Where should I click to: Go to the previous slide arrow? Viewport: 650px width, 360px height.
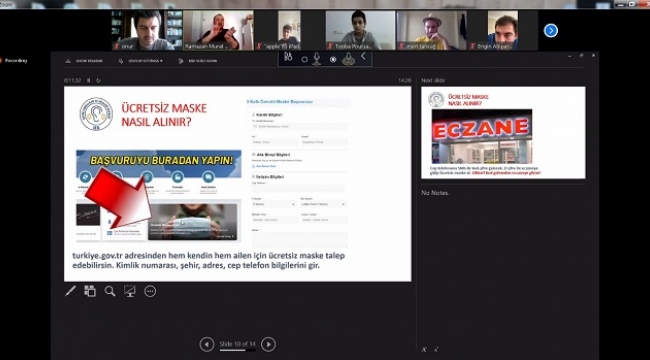click(207, 344)
